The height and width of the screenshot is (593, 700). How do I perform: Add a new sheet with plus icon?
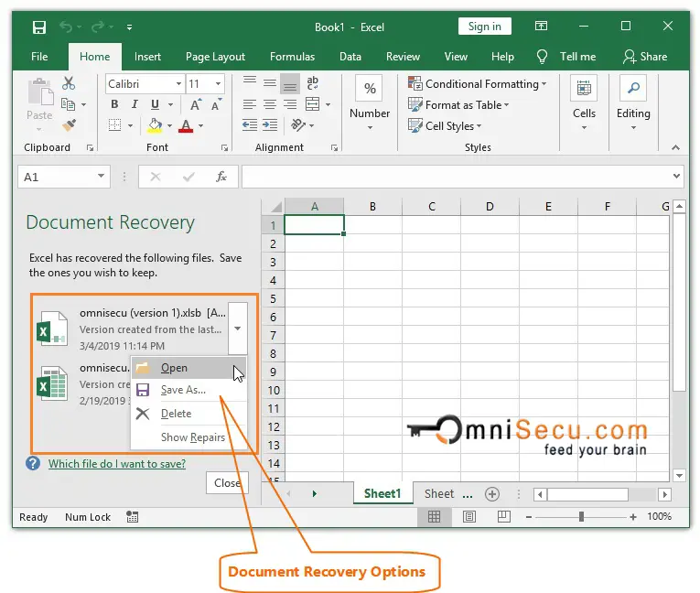pos(492,494)
